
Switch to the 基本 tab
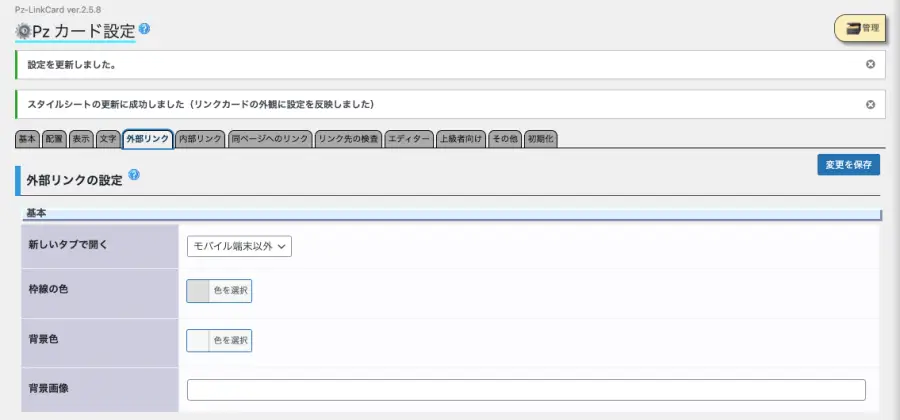[x=28, y=139]
